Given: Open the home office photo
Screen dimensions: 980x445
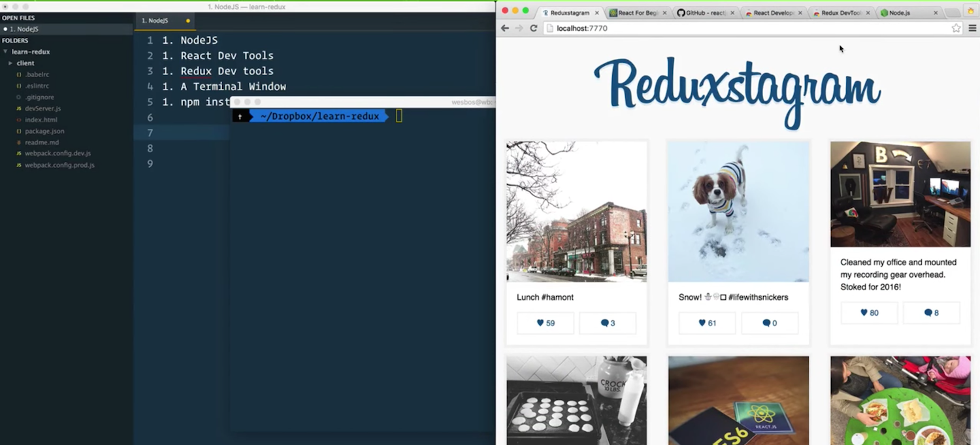Looking at the screenshot, I should coord(900,194).
